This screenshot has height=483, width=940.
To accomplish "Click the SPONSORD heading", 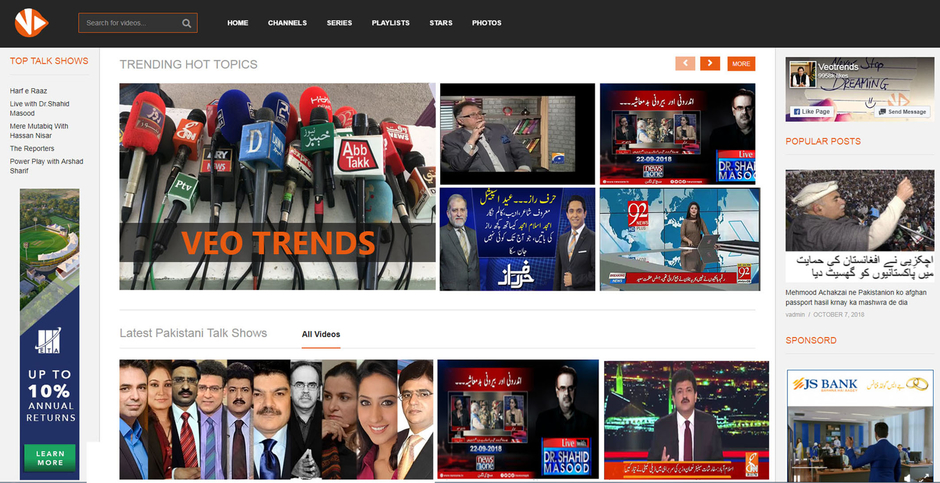I will (811, 340).
